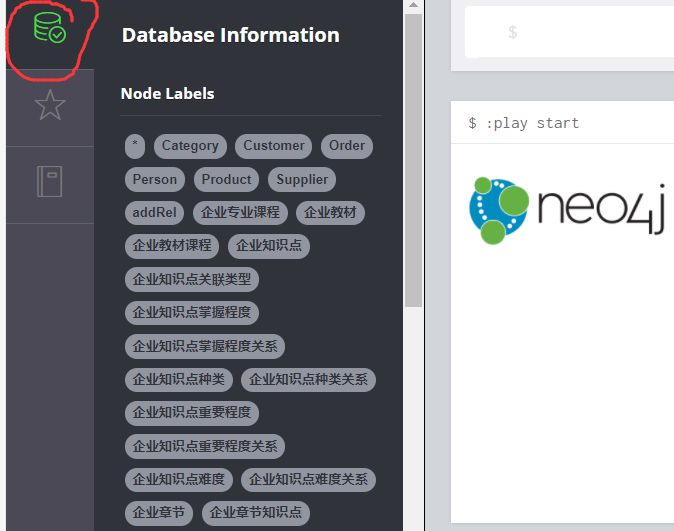The width and height of the screenshot is (674, 531).
Task: Select the 企业知识点种类 node label
Action: pos(179,380)
